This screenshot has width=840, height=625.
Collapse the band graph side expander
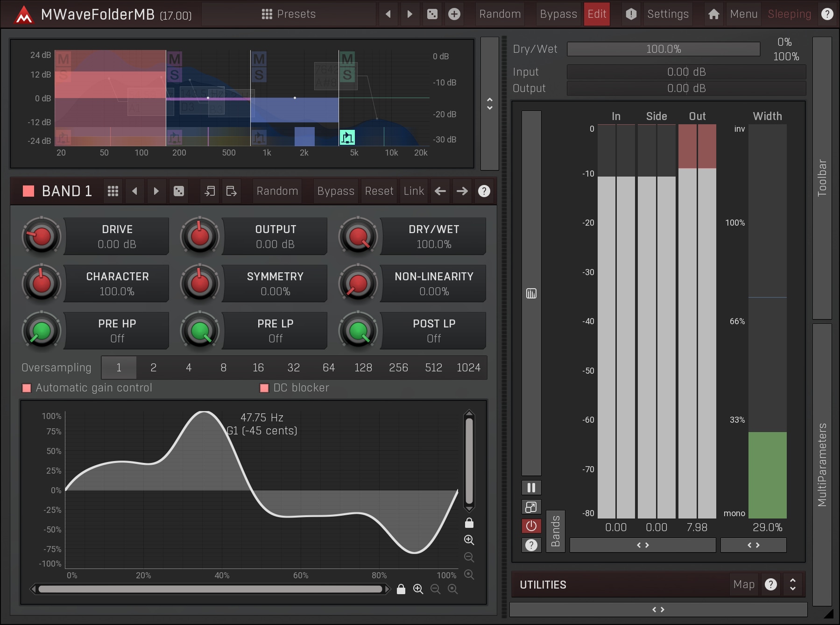click(489, 104)
